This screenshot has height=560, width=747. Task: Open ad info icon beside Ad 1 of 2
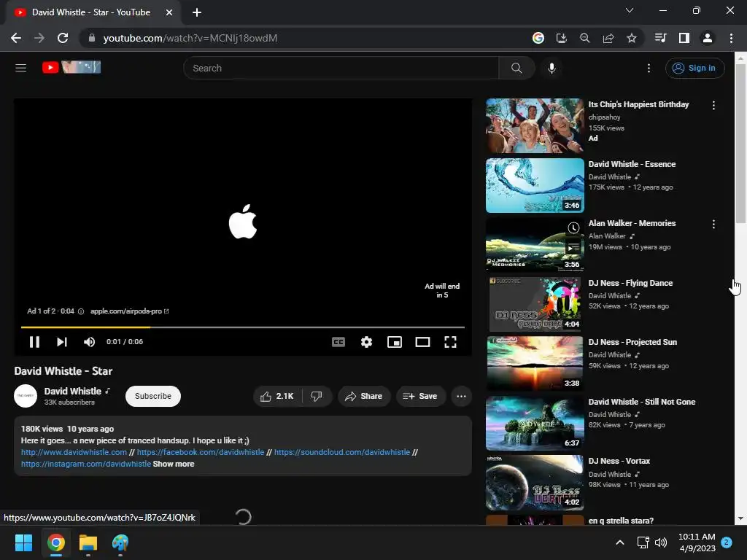(81, 311)
